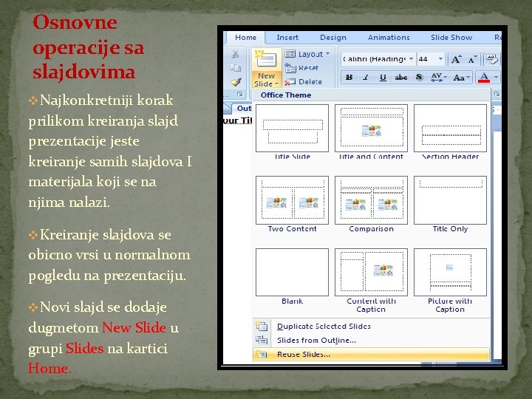The height and width of the screenshot is (399, 532).
Task: Toggle text Shadow formatting
Action: (419, 78)
